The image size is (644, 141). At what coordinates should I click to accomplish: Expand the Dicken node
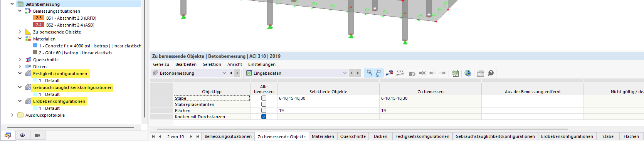tap(20, 66)
